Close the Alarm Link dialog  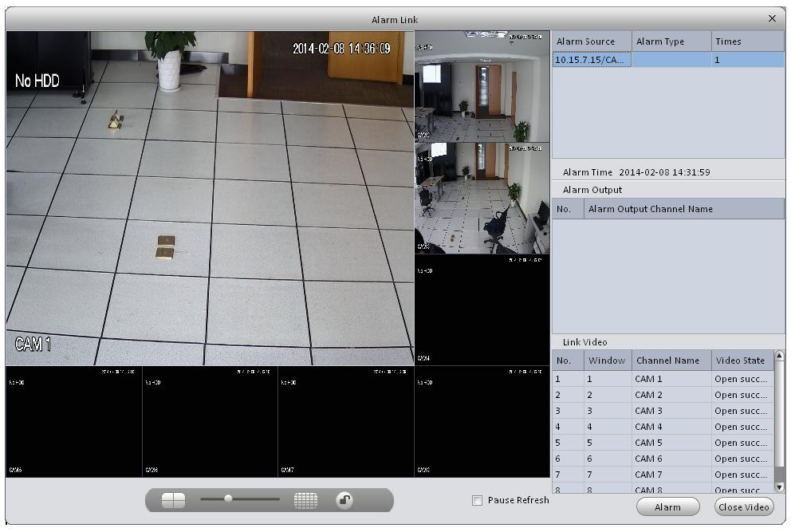[772, 18]
